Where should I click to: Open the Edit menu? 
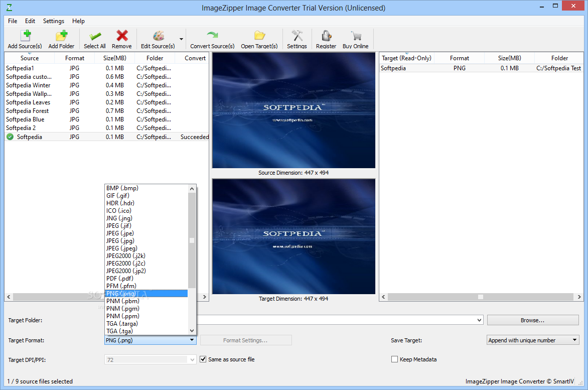click(30, 21)
